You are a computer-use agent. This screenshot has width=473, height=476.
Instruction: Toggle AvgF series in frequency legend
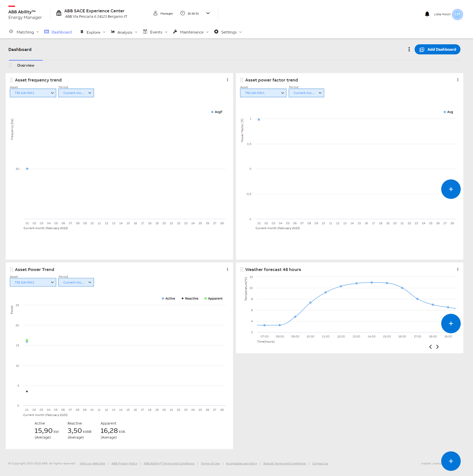[217, 112]
